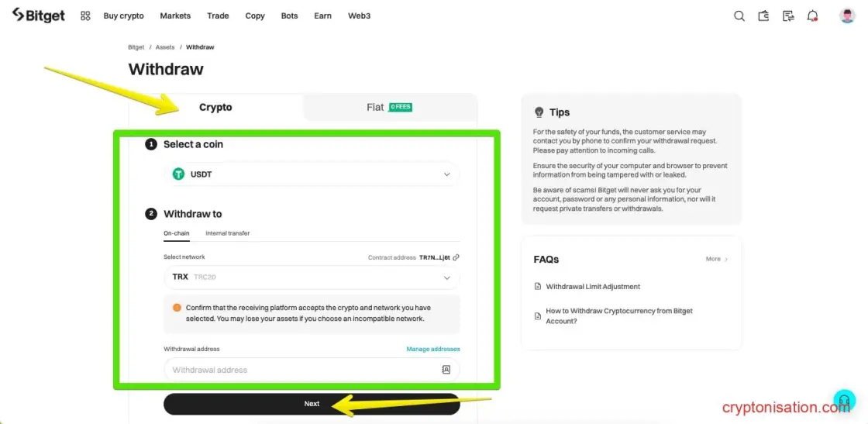Viewport: 868px width, 424px height.
Task: Switch to the Fiat tab
Action: (x=390, y=108)
